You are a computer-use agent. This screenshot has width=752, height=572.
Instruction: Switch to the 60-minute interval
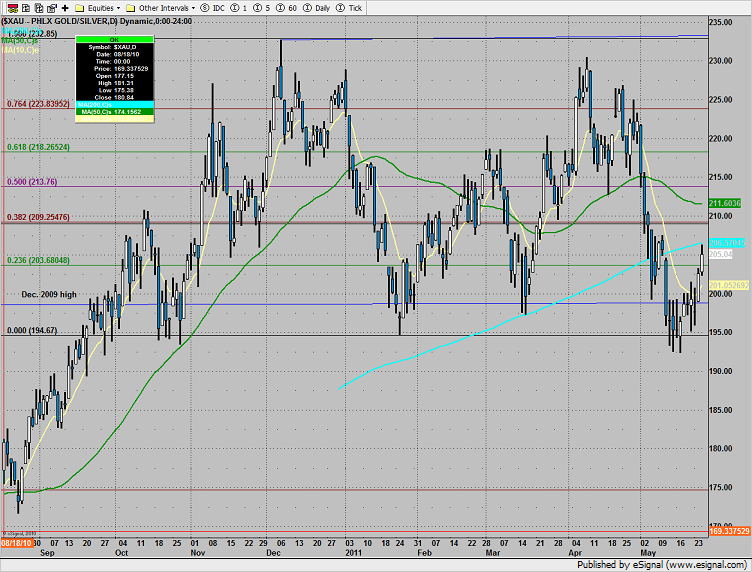click(x=286, y=8)
